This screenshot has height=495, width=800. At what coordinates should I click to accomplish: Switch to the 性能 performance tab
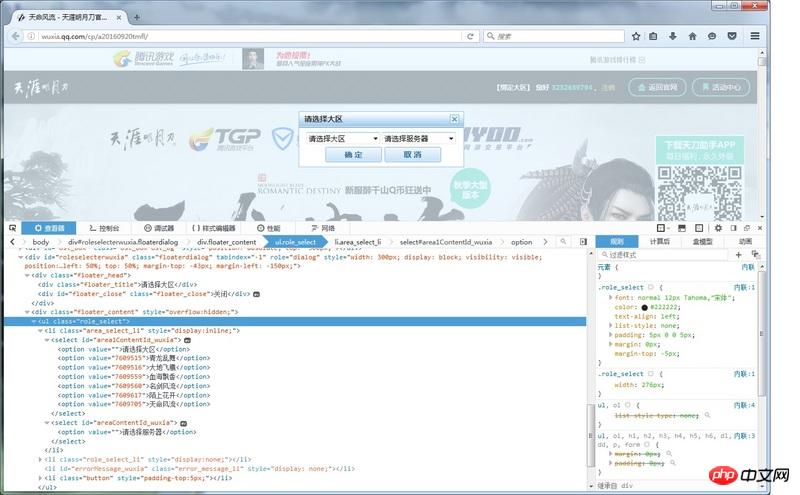coord(268,228)
